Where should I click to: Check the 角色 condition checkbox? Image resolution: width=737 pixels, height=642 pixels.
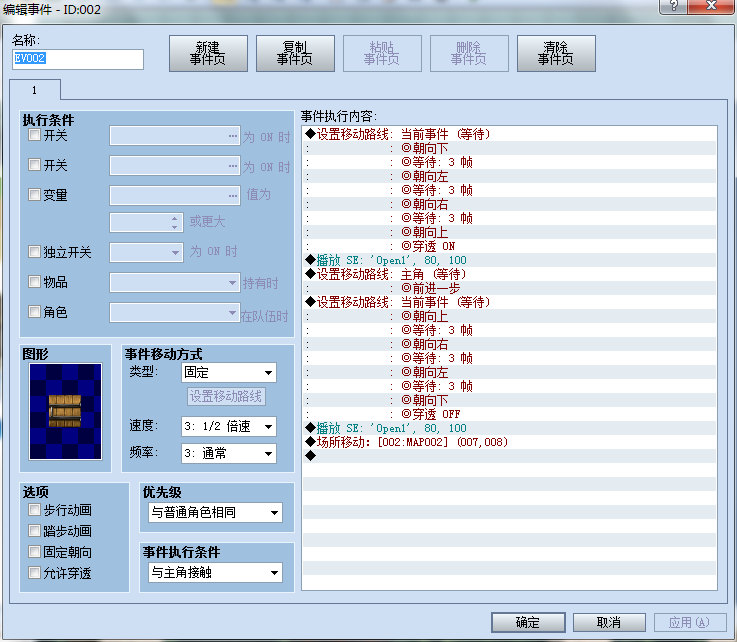[x=34, y=311]
